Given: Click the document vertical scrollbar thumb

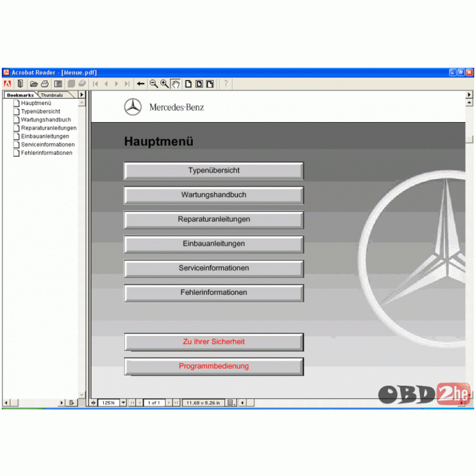Looking at the screenshot, I should [469, 139].
